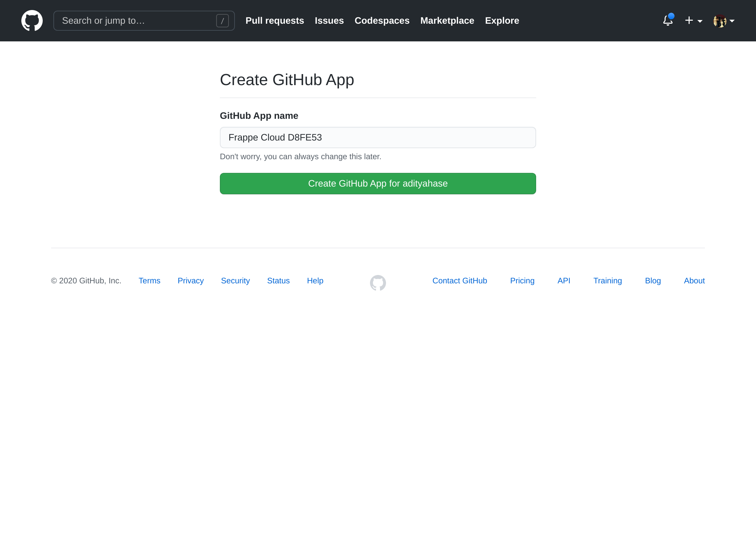This screenshot has height=546, width=756.
Task: Click the 'Don't worry, you can always change this later' hint
Action: (x=300, y=157)
